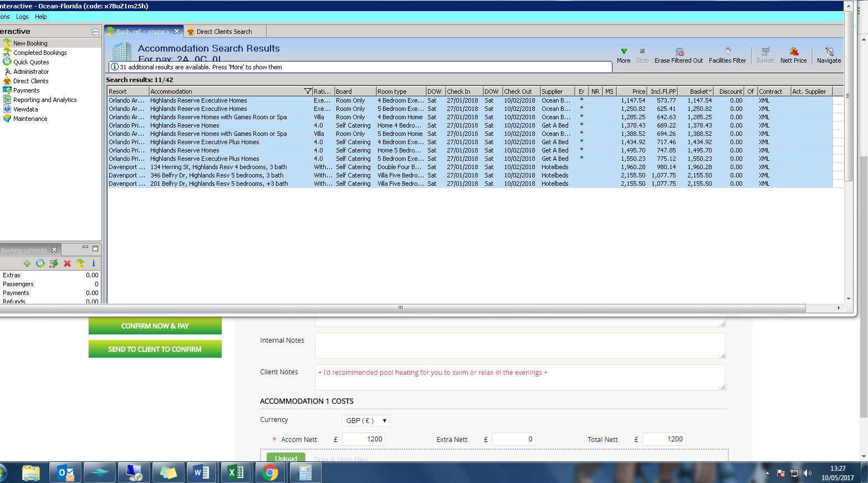Open Maintenance in the sidebar
Viewport: 868px width, 483px height.
[x=30, y=119]
